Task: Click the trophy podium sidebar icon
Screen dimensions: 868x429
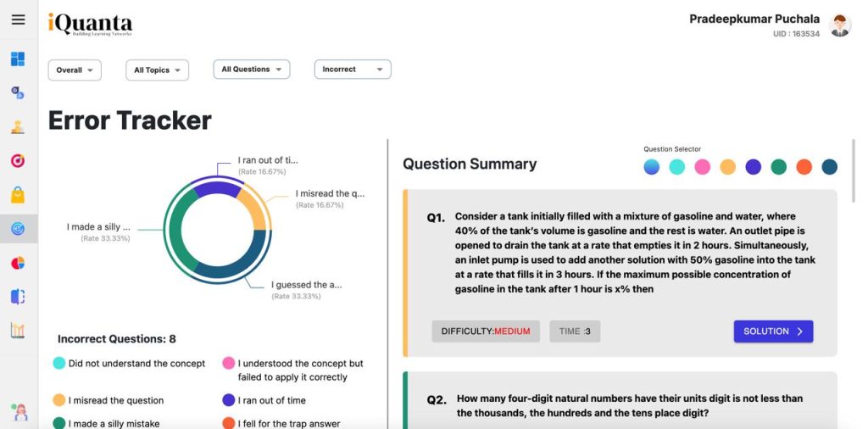Action: (18, 127)
